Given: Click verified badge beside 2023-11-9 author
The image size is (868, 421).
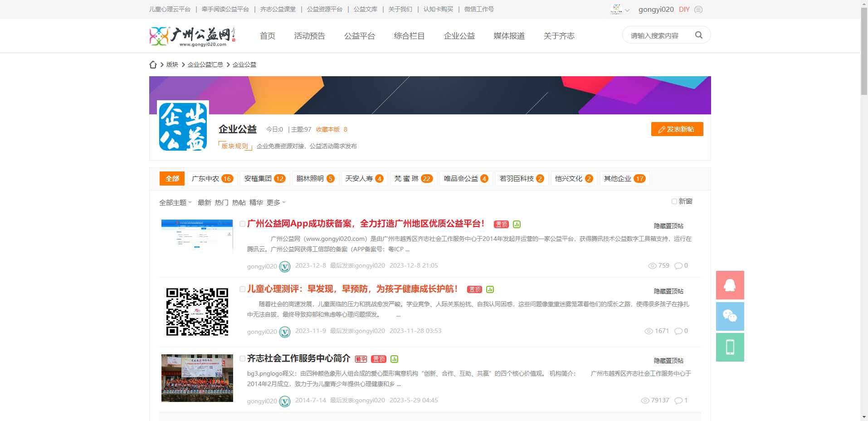Looking at the screenshot, I should click(x=285, y=332).
